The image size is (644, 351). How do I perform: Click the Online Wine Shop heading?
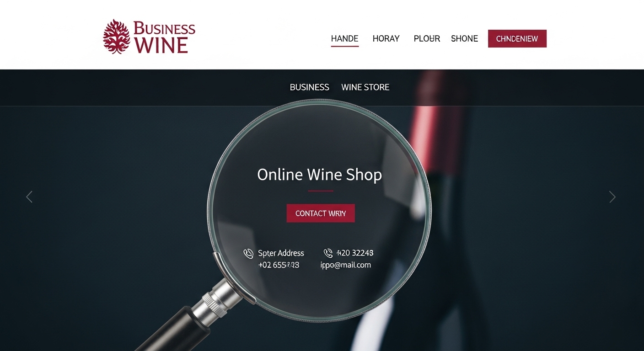click(319, 175)
